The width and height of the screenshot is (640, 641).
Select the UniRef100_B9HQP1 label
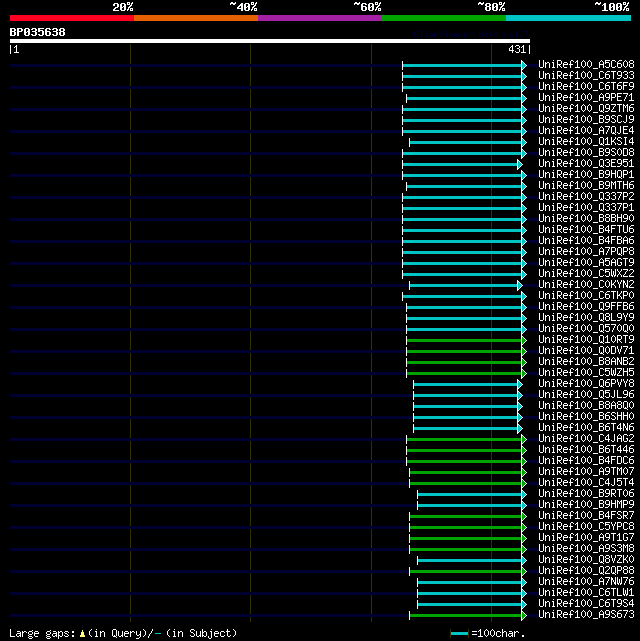pyautogui.click(x=586, y=175)
